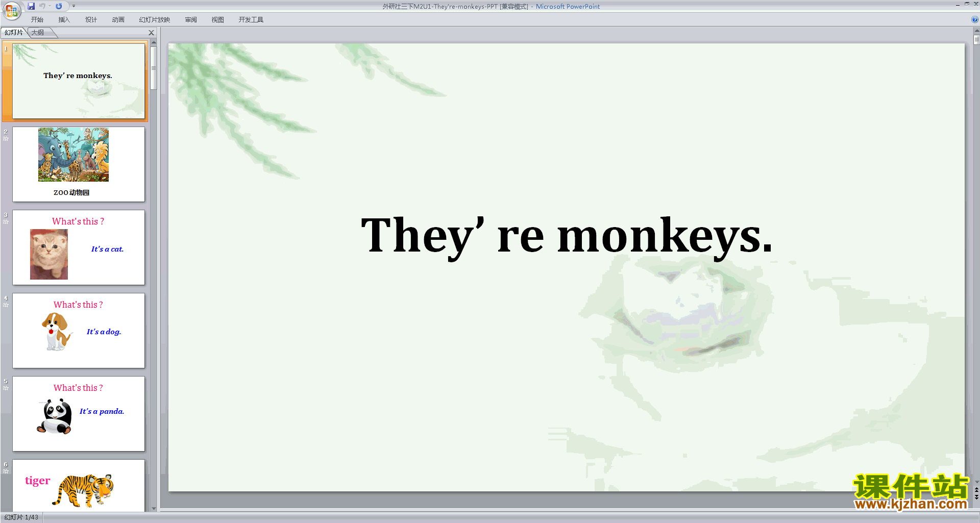This screenshot has width=980, height=523.
Task: Click thumbnail pane scroll up arrow
Action: click(x=154, y=43)
